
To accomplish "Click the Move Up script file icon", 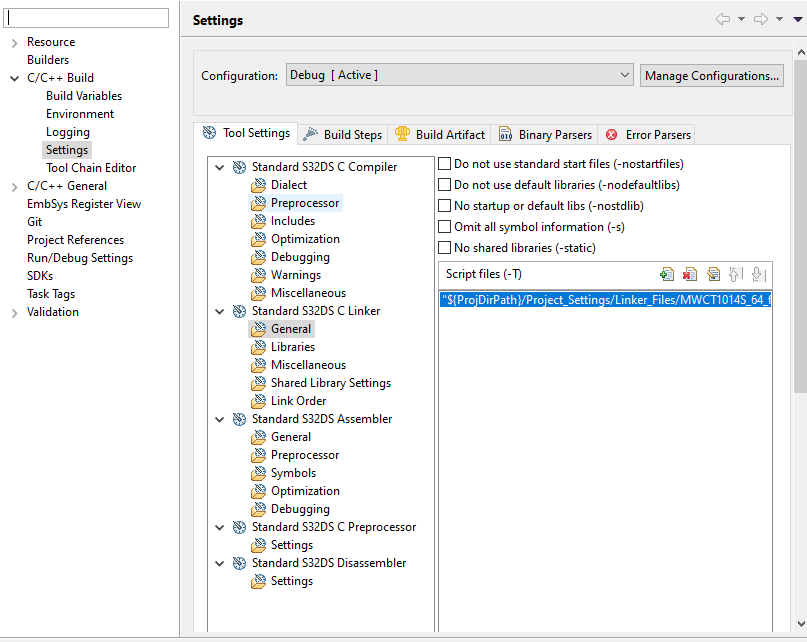I will click(x=736, y=274).
